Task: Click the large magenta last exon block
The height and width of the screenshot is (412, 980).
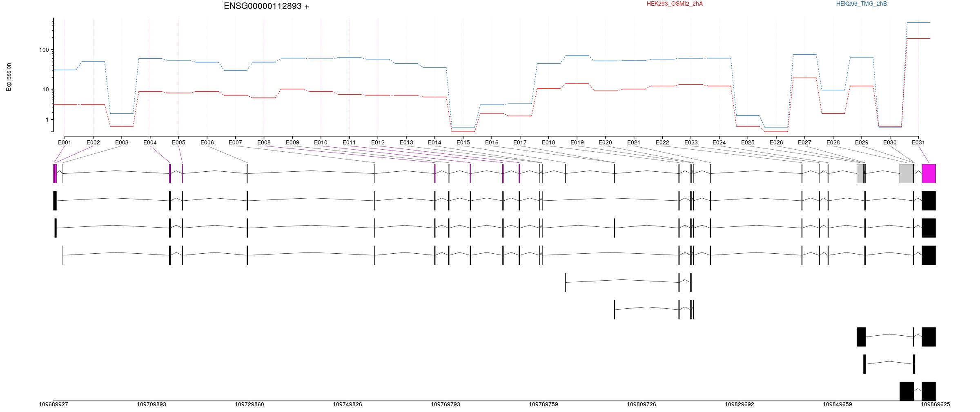Action: pyautogui.click(x=929, y=173)
